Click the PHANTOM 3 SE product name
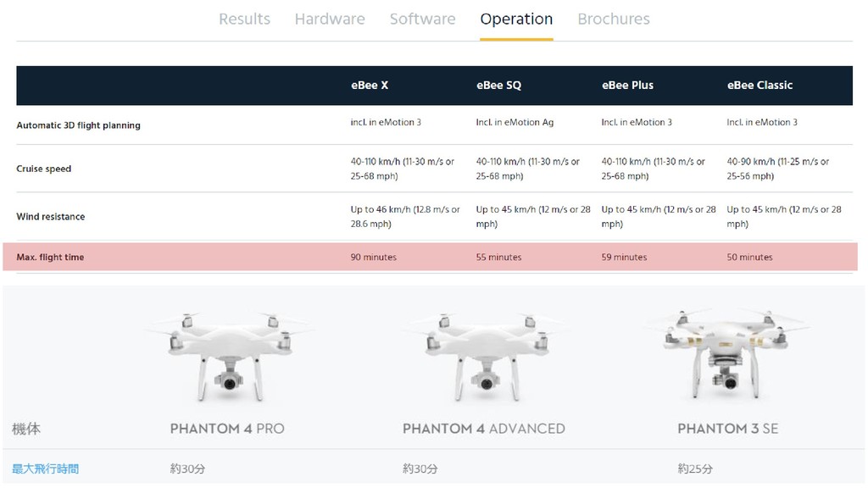This screenshot has width=868, height=488. tap(727, 429)
